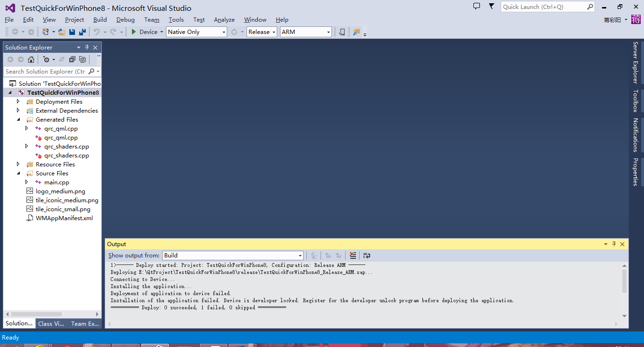Click Go to Previous Message output icon
The width and height of the screenshot is (644, 347).
coord(328,256)
